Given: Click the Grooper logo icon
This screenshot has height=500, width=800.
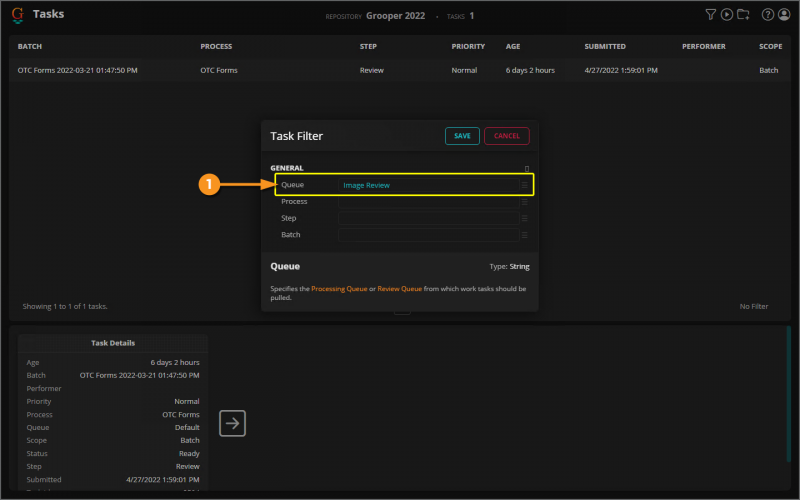Looking at the screenshot, I should pos(18,15).
